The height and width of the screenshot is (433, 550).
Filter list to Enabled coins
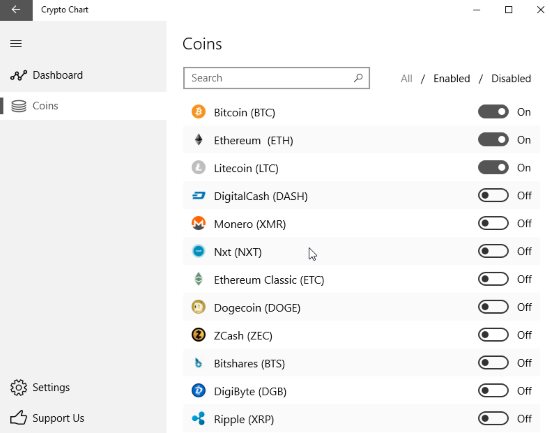[451, 78]
